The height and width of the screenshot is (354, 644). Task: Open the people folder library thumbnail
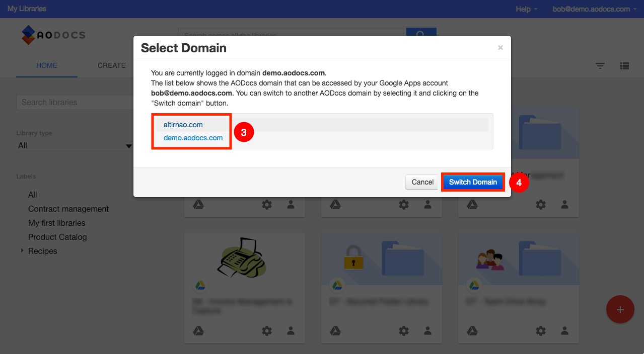[519, 258]
